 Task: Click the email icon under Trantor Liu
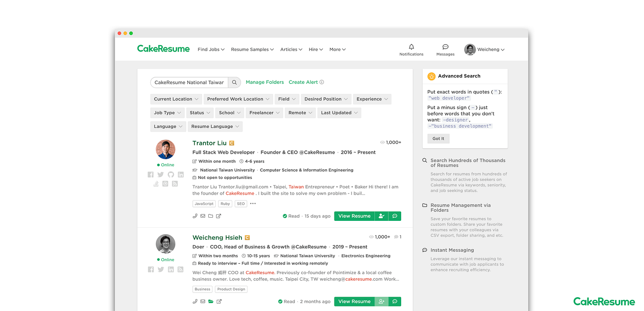203,216
